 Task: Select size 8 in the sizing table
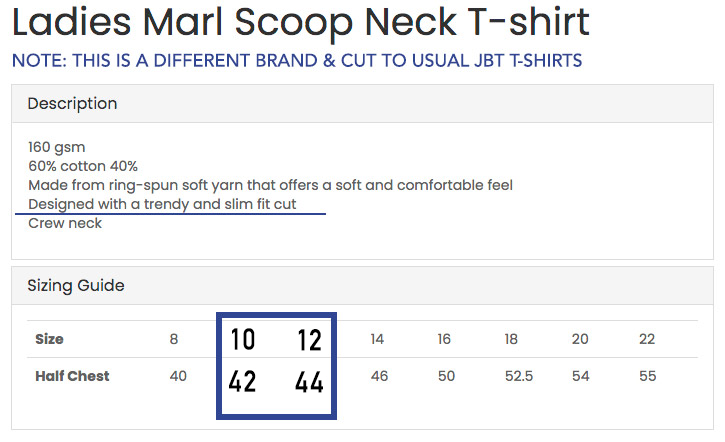coord(174,339)
